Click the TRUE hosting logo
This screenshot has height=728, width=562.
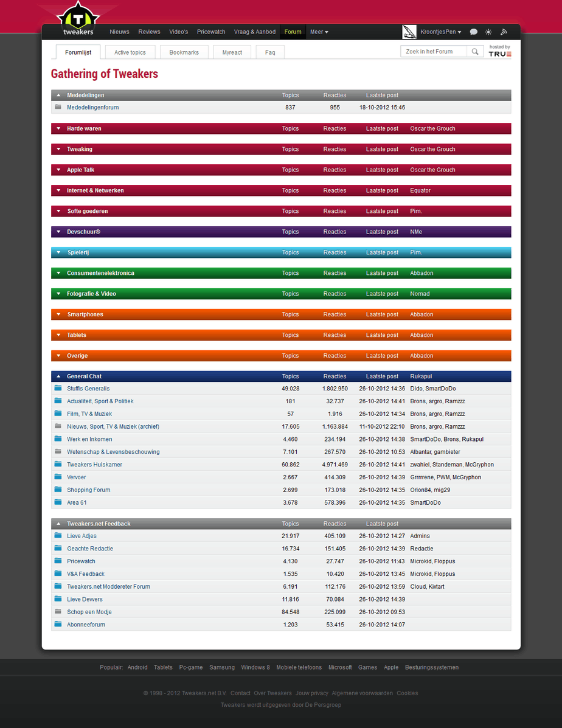coord(500,54)
